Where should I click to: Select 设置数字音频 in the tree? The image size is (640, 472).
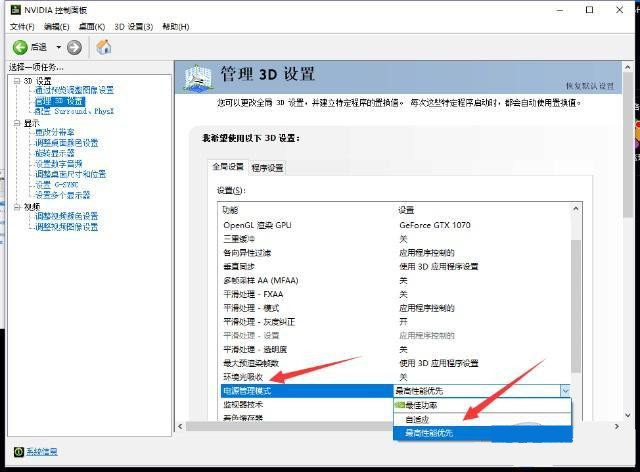point(59,164)
